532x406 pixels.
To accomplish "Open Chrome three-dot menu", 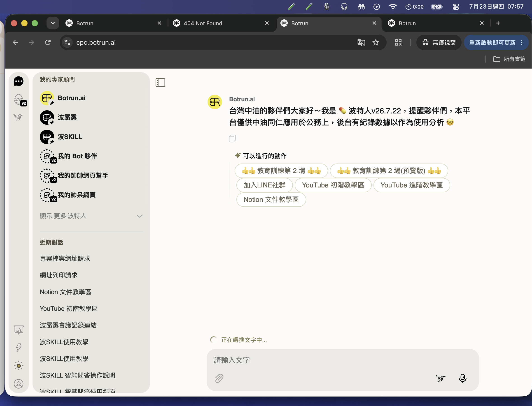I will 522,43.
